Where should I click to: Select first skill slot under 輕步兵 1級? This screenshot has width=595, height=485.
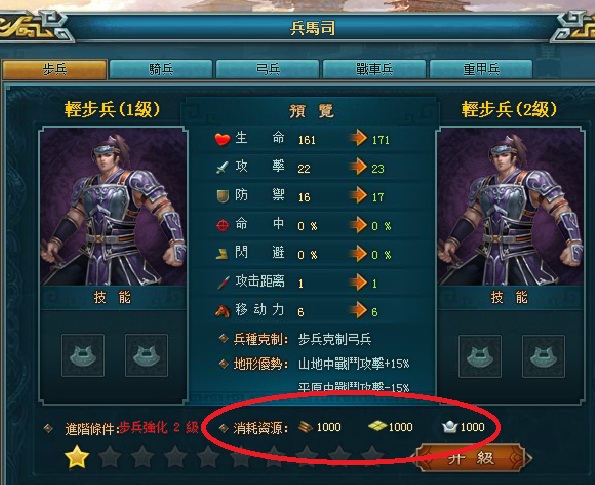[x=83, y=355]
